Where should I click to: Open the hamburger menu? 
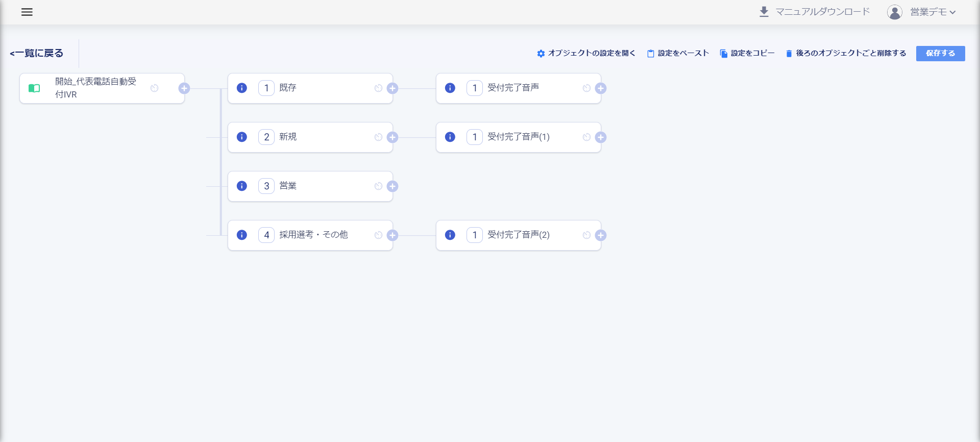point(27,12)
